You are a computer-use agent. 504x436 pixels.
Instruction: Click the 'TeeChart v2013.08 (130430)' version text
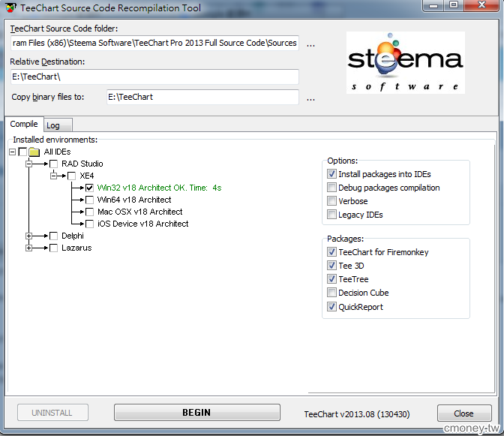pos(357,414)
